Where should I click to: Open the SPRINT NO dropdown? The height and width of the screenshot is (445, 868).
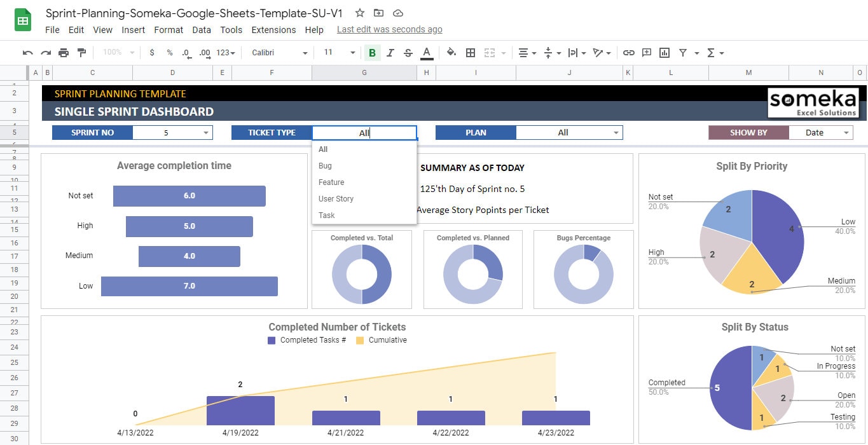205,132
